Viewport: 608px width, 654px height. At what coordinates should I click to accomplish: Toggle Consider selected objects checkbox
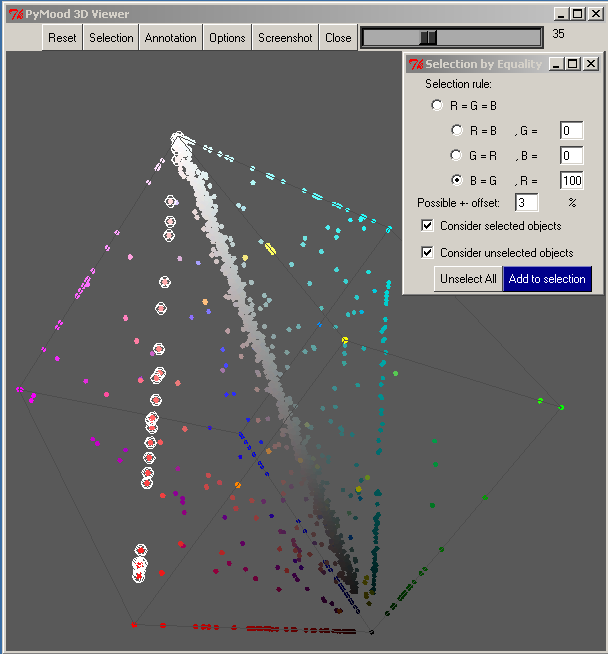(x=427, y=226)
